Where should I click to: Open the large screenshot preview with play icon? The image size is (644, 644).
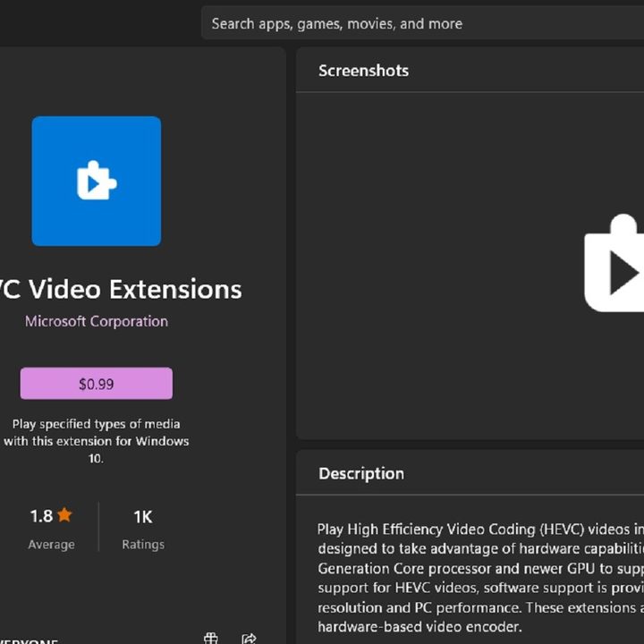click(x=614, y=263)
